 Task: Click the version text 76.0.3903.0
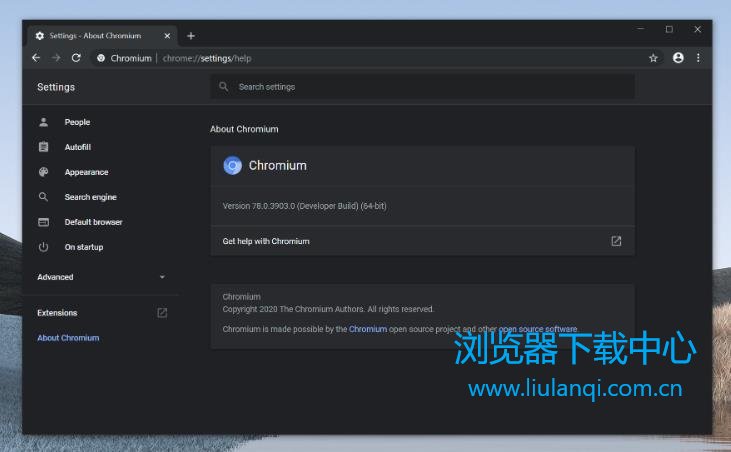click(x=304, y=206)
